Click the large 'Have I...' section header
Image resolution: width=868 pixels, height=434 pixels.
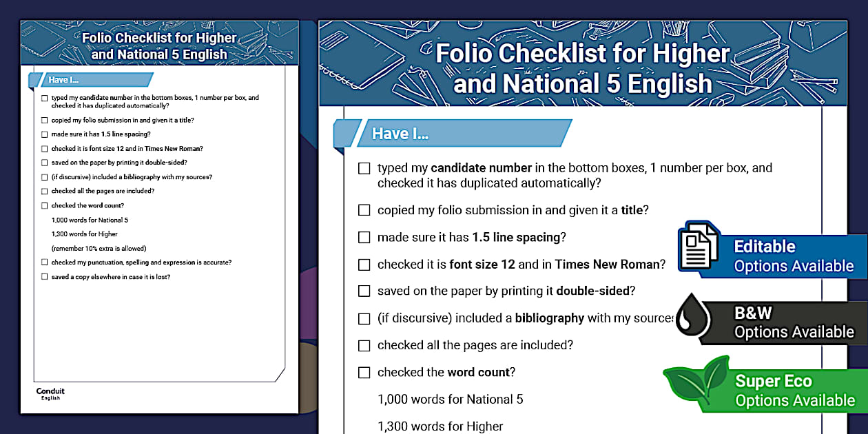click(x=455, y=134)
